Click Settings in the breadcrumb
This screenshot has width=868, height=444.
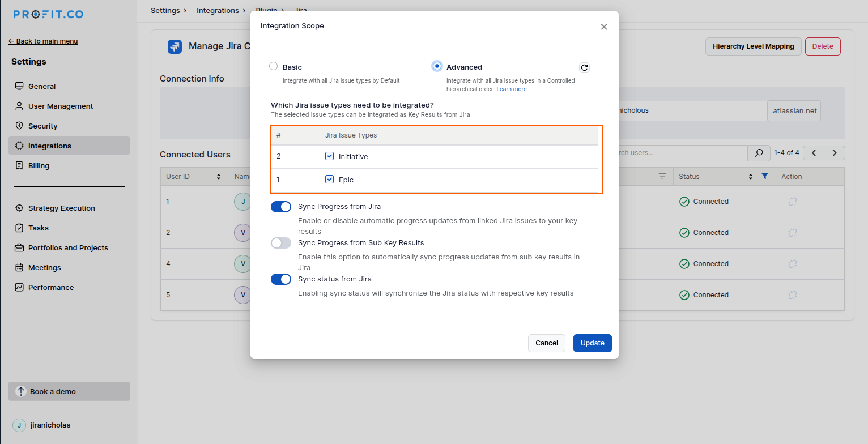click(x=165, y=10)
